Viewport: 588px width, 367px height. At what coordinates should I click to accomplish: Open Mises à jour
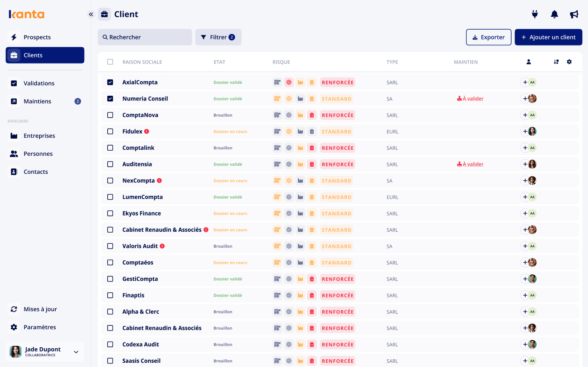45,309
